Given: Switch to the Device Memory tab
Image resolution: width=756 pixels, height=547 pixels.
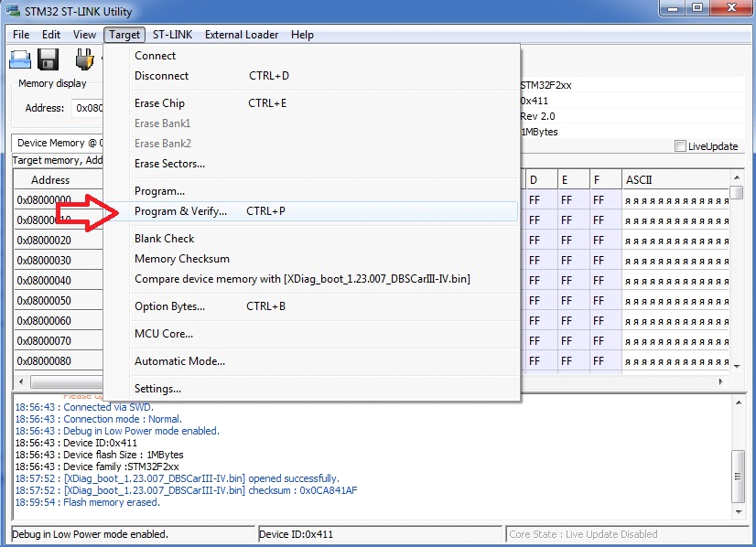Looking at the screenshot, I should [58, 143].
